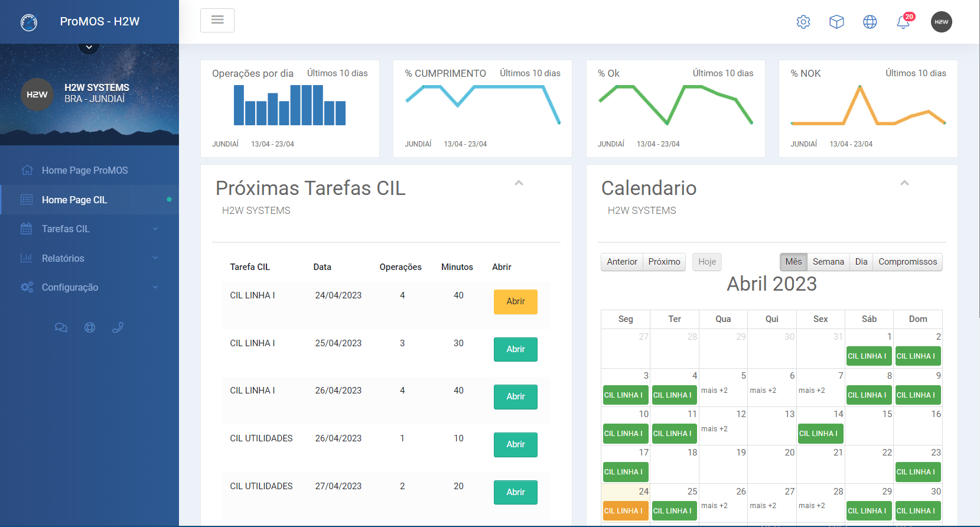Click the Hoje calendar button
Image resolution: width=980 pixels, height=527 pixels.
pos(707,262)
